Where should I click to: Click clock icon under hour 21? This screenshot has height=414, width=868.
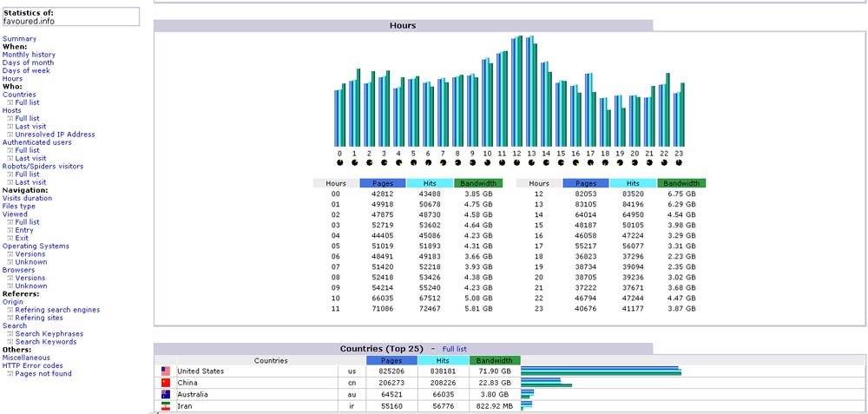649,162
